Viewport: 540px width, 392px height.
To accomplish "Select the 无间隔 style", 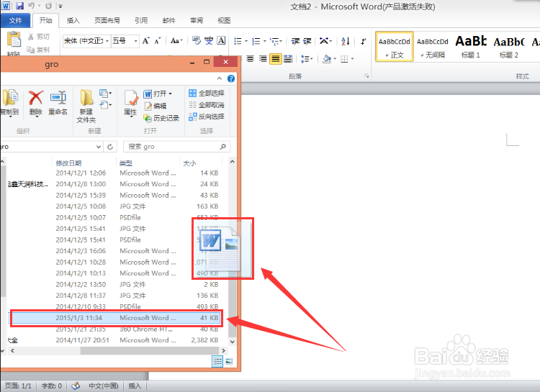I will coord(433,47).
